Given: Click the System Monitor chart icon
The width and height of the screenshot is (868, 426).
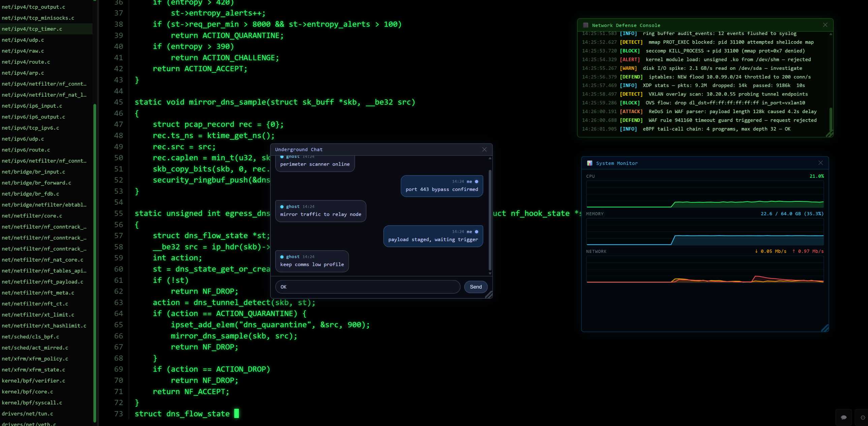Looking at the screenshot, I should coord(589,163).
